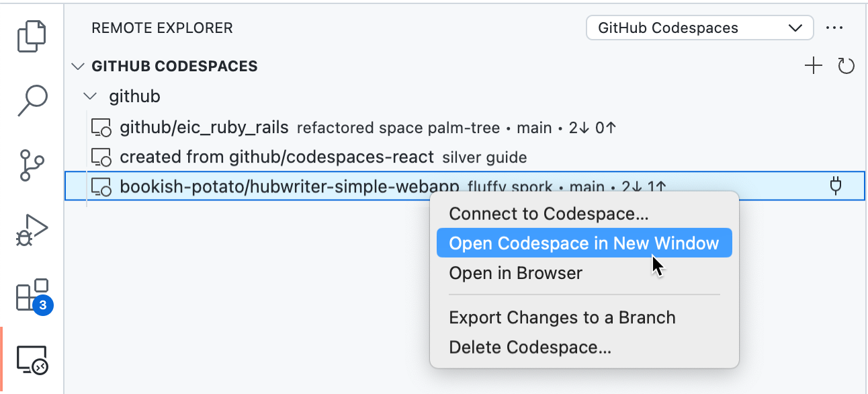Screen dimensions: 868x394
Task: Choose Open Codespace in New Window
Action: (584, 243)
